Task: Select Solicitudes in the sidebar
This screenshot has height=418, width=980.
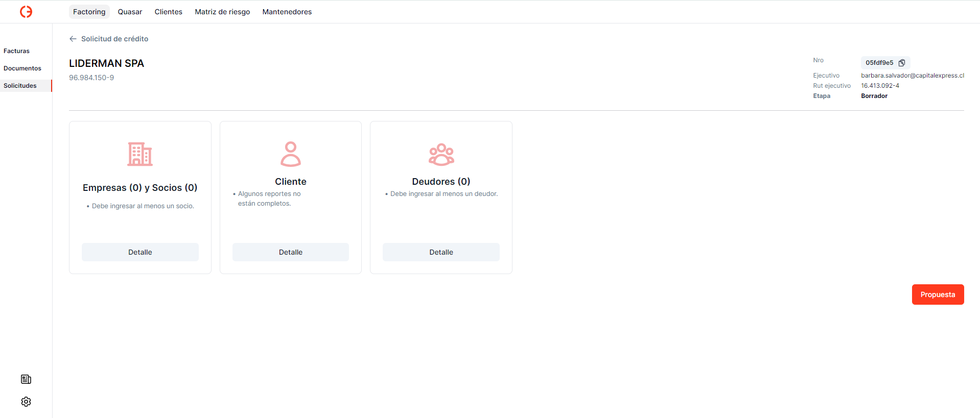Action: [20, 86]
